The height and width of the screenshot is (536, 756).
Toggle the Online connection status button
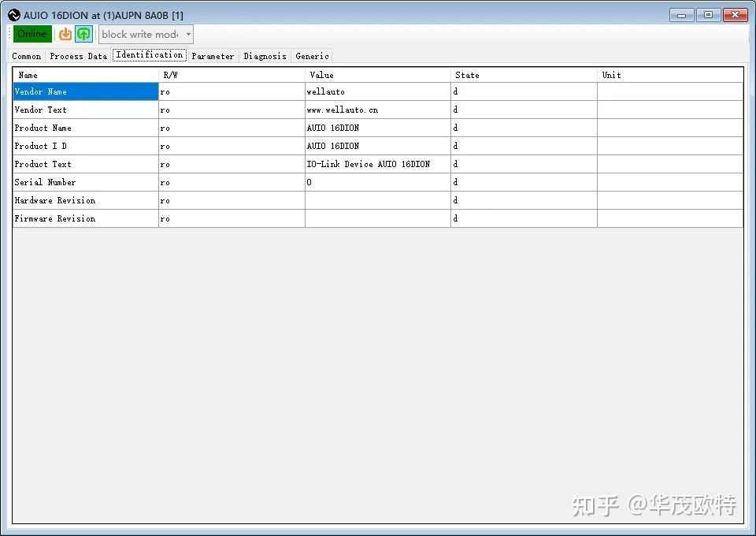[31, 34]
